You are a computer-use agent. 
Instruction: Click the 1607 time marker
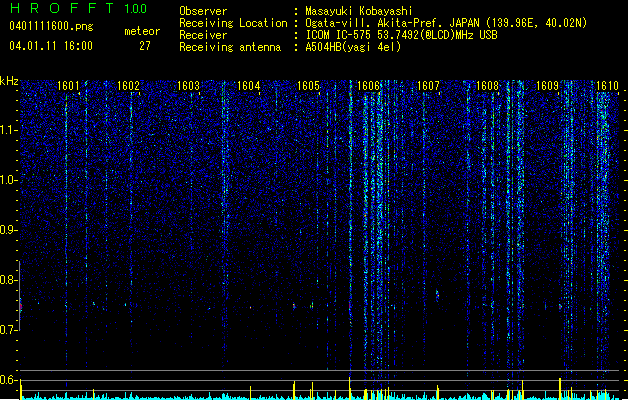(x=428, y=86)
